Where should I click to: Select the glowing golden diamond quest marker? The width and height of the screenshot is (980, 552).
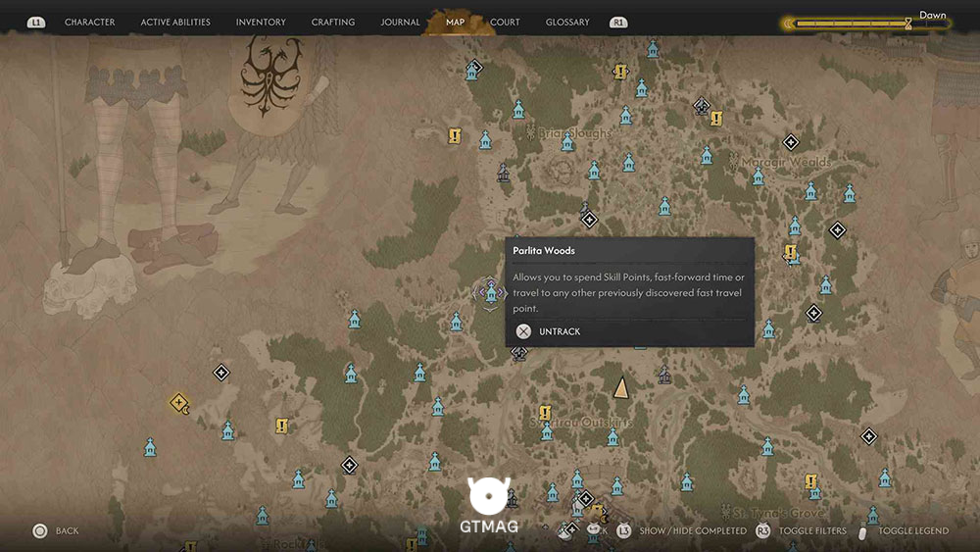179,403
